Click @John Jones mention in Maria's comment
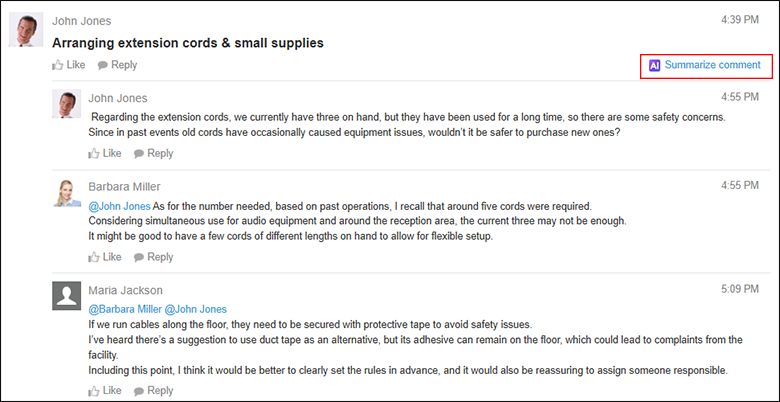780x402 pixels. [195, 309]
